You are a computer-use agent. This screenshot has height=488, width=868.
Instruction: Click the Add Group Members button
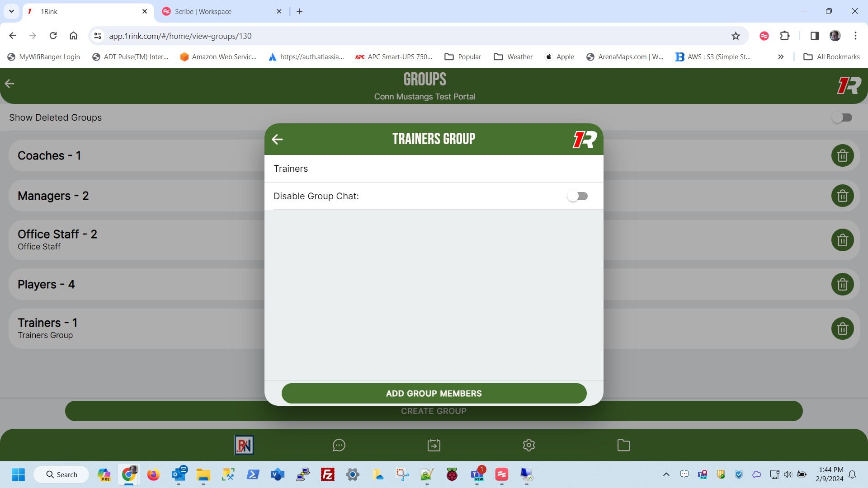pyautogui.click(x=434, y=394)
